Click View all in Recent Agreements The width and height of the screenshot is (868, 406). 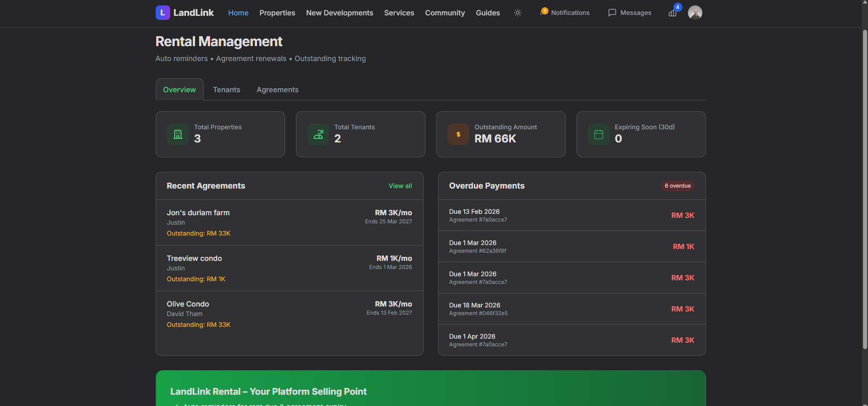point(400,186)
